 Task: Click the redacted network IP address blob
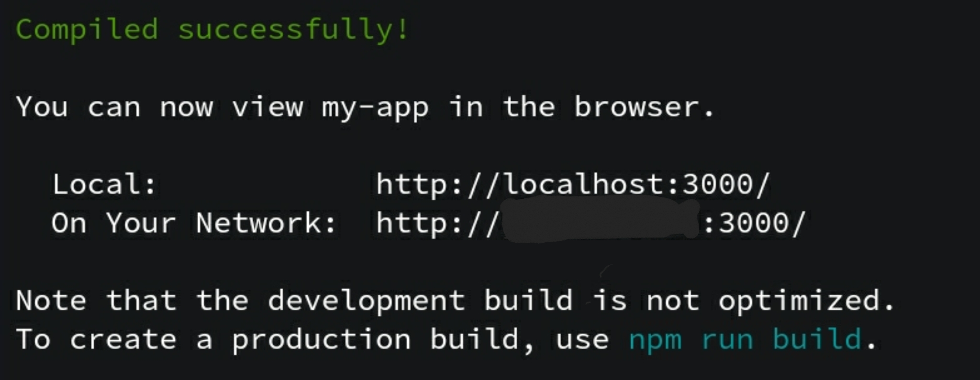(601, 221)
